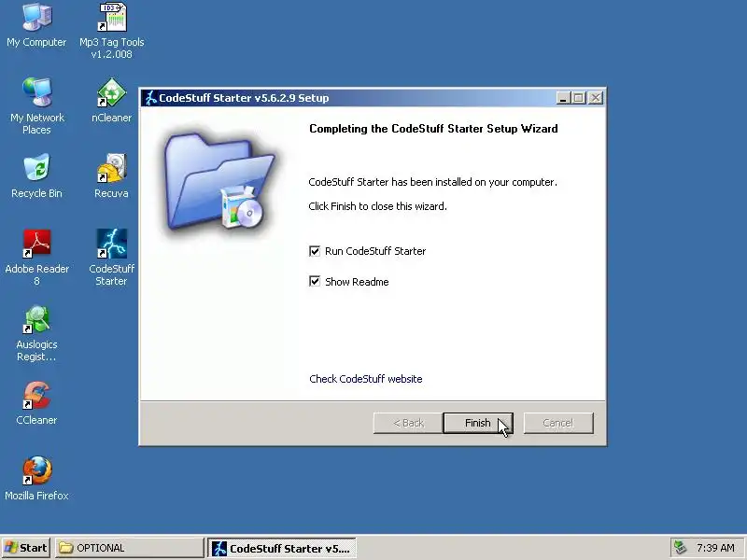The height and width of the screenshot is (560, 747).
Task: Click 'CodeStuff Starter has been installed' text
Action: (432, 182)
